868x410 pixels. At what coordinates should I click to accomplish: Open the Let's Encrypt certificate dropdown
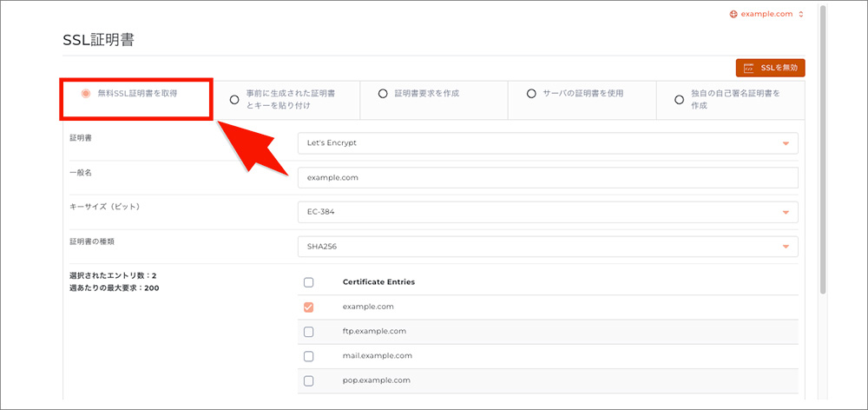coord(548,143)
